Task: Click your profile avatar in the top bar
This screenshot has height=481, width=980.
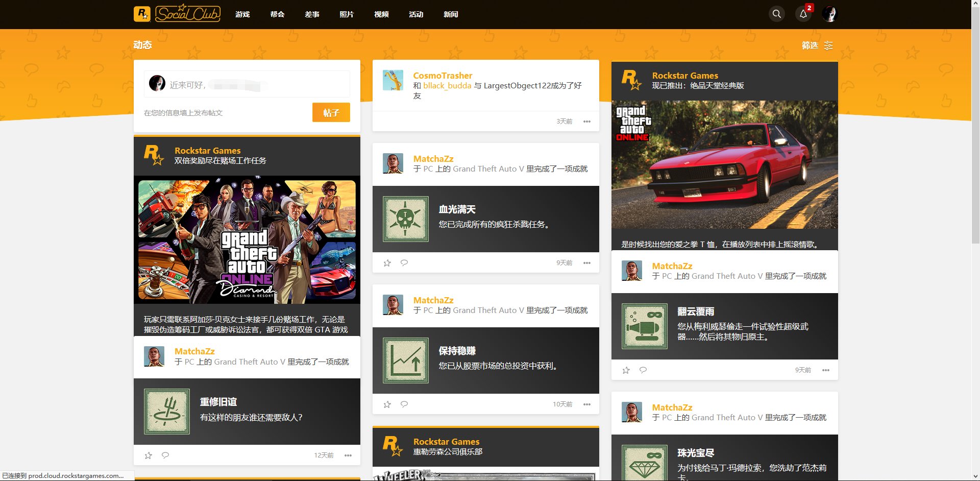Action: (830, 14)
